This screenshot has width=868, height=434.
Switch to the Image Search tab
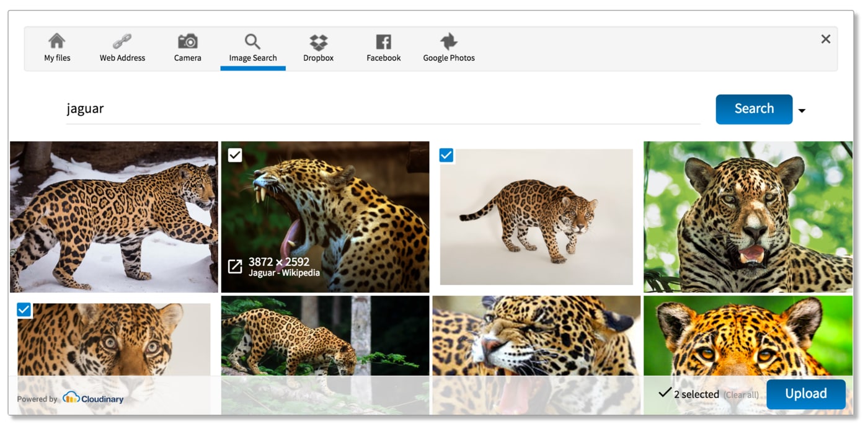click(x=252, y=48)
